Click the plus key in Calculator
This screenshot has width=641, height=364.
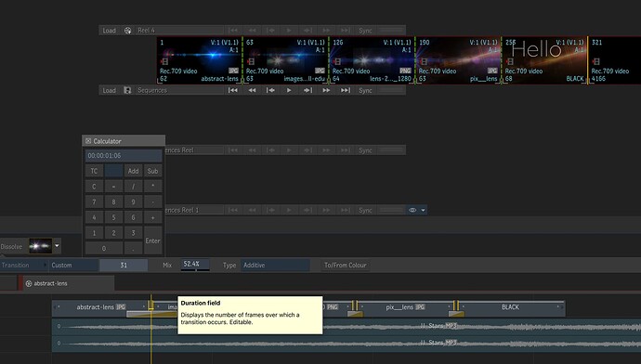click(x=153, y=217)
